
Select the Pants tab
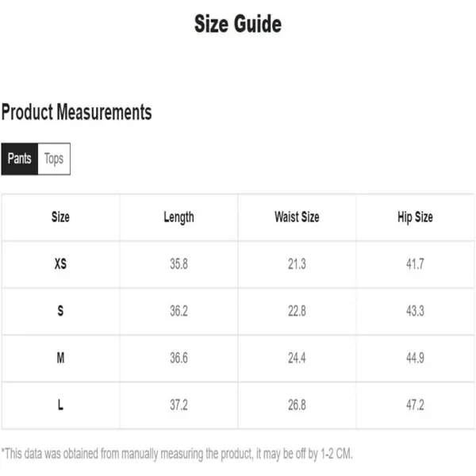coord(20,159)
